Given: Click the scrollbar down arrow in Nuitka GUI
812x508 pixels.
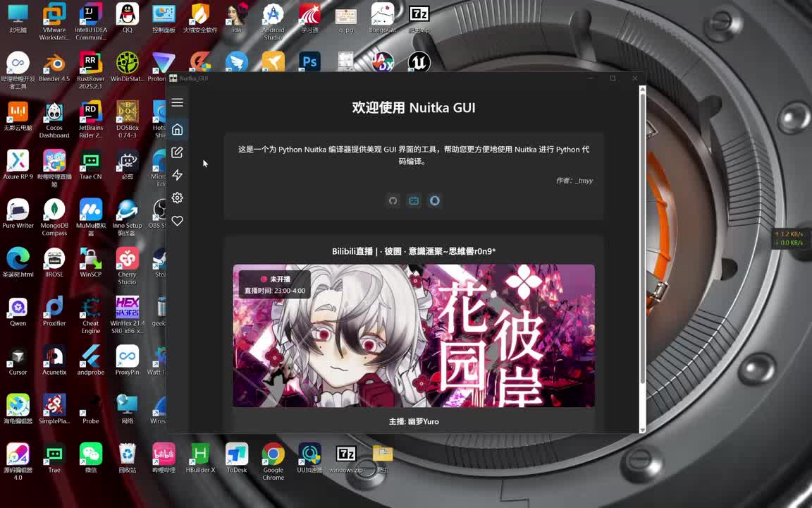Looking at the screenshot, I should (643, 430).
